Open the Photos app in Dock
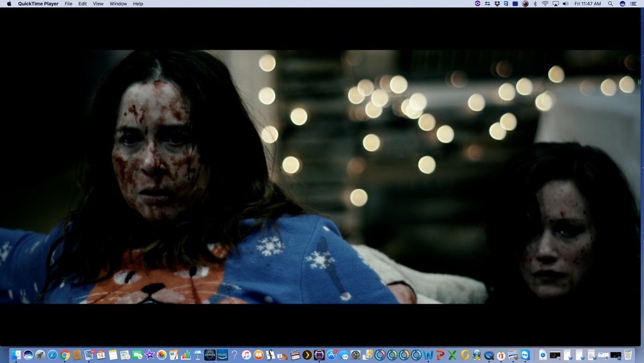Viewport: 644px width, 363px height. (x=162, y=355)
